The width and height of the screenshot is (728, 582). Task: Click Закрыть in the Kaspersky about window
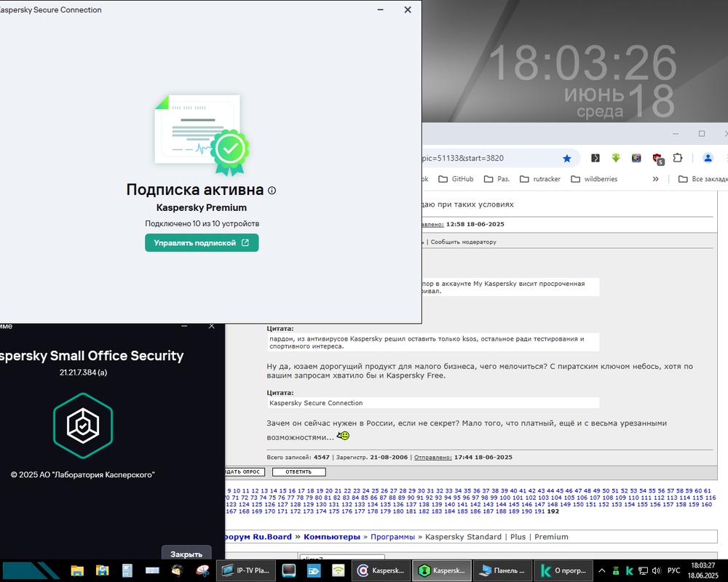pyautogui.click(x=186, y=554)
